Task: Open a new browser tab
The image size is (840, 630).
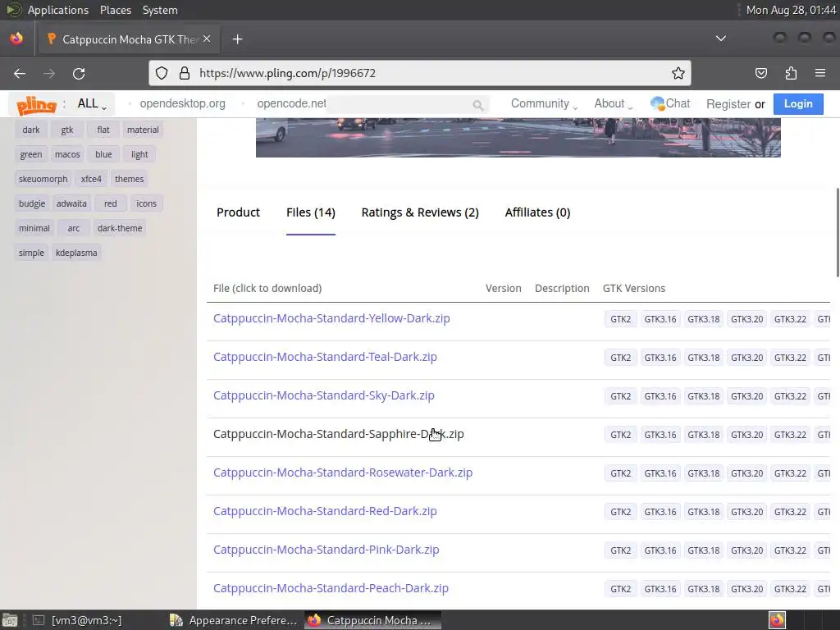Action: [237, 39]
